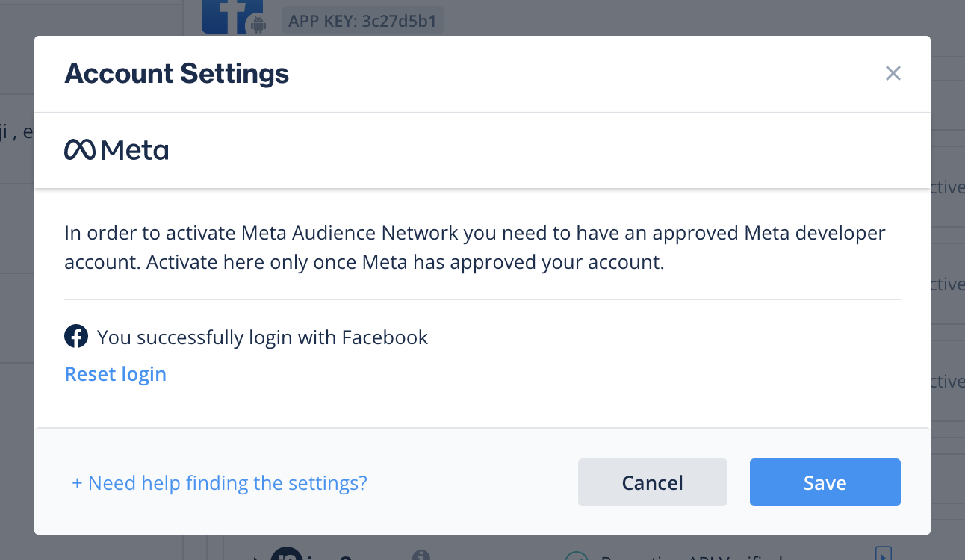Screen dimensions: 965x560
Task: Expand the 'Need help finding the settings?' section
Action: click(x=219, y=482)
